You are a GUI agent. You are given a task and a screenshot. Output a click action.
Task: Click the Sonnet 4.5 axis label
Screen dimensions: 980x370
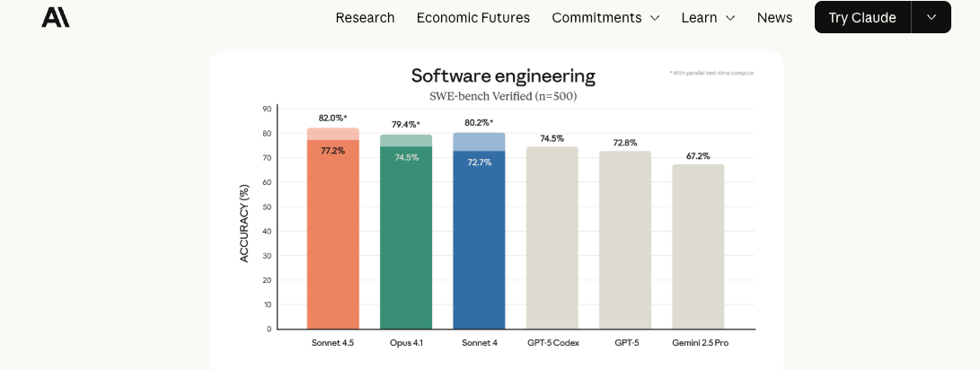point(332,342)
